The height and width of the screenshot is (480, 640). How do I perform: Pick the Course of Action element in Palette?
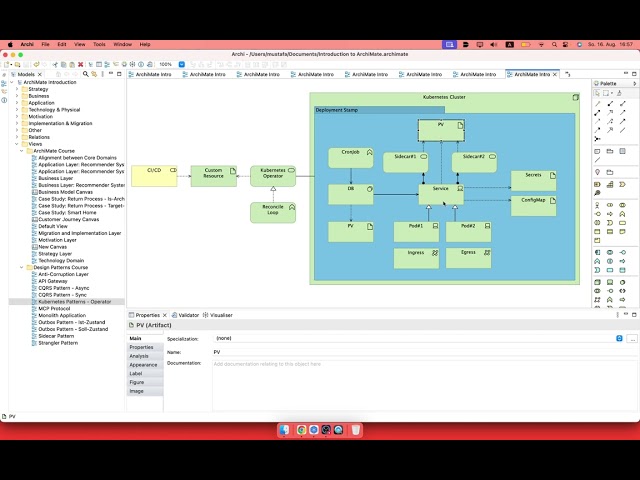point(598,193)
